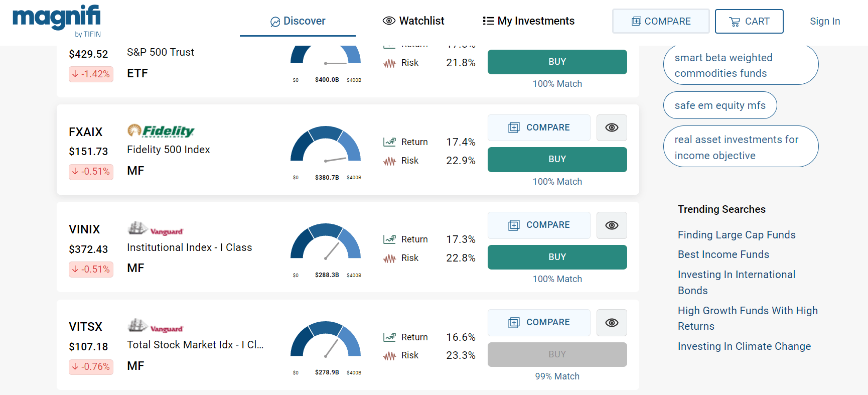Open the CART button
The image size is (868, 395).
[x=749, y=21]
